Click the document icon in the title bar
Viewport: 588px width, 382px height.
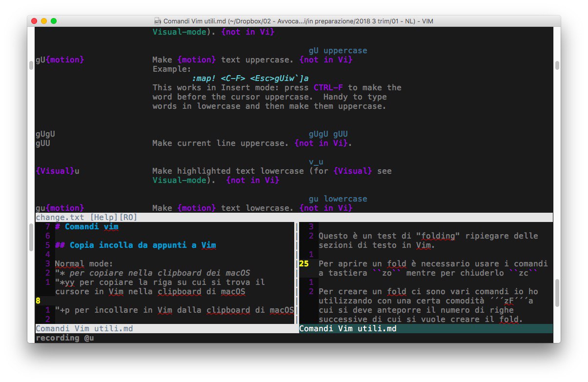coord(158,21)
